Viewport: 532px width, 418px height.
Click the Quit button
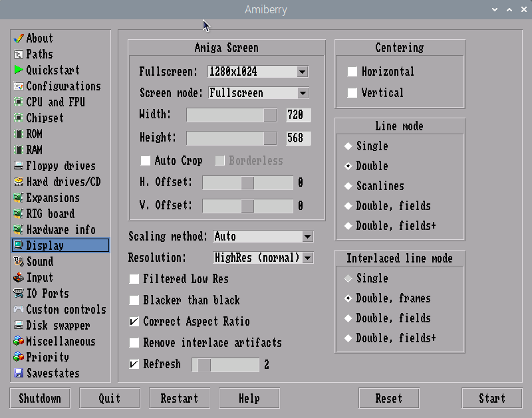click(110, 398)
